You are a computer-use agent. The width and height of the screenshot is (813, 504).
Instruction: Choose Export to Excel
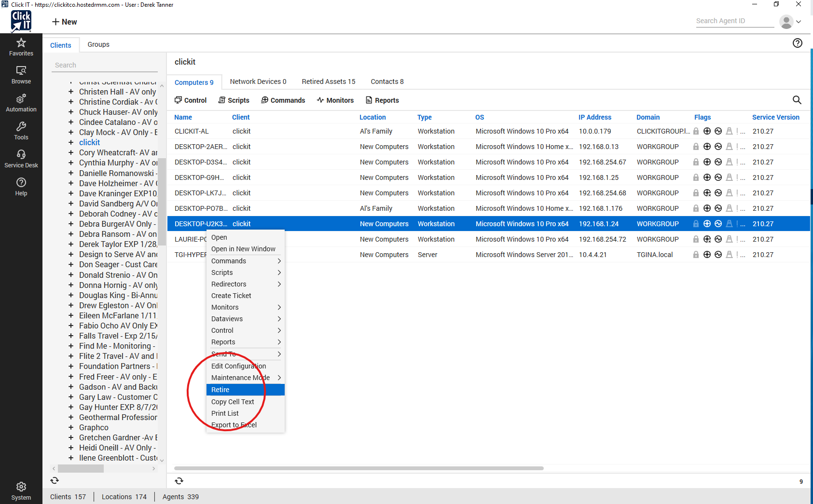tap(246, 425)
